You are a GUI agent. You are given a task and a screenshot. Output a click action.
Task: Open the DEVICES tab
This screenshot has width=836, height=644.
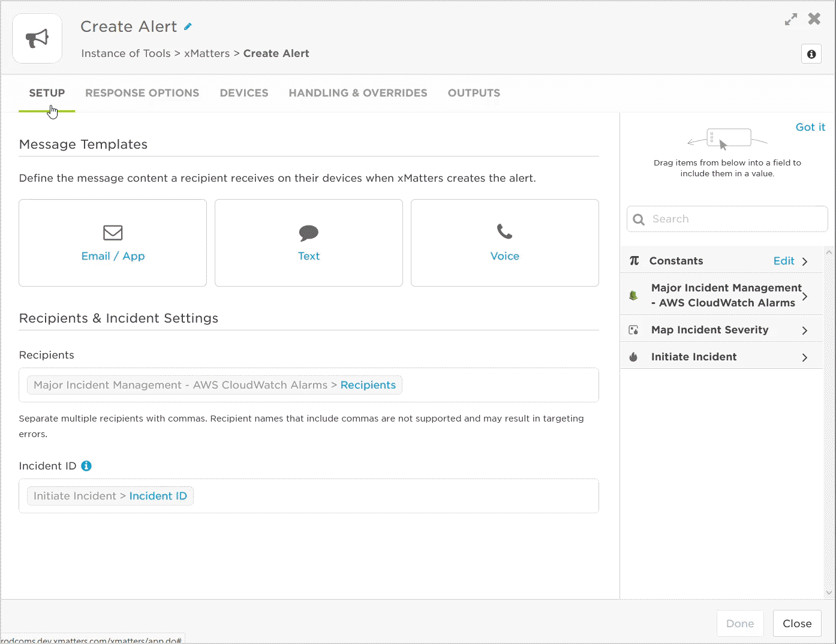244,93
